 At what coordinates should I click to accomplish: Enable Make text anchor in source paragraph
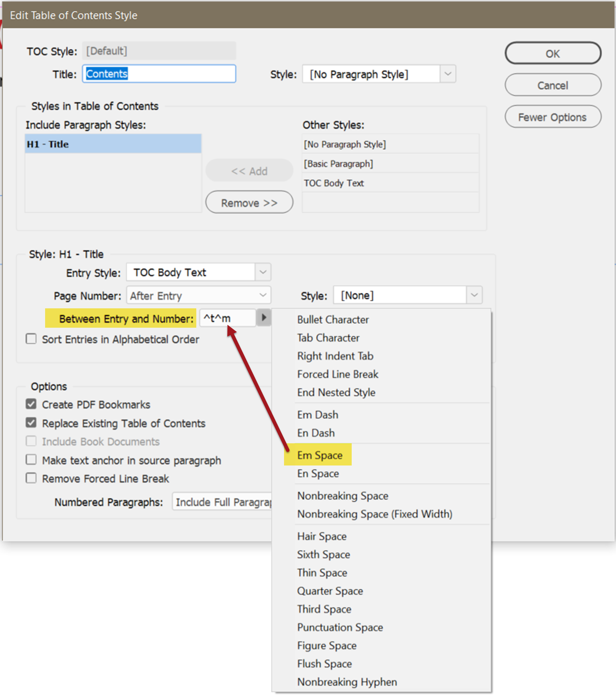click(31, 460)
